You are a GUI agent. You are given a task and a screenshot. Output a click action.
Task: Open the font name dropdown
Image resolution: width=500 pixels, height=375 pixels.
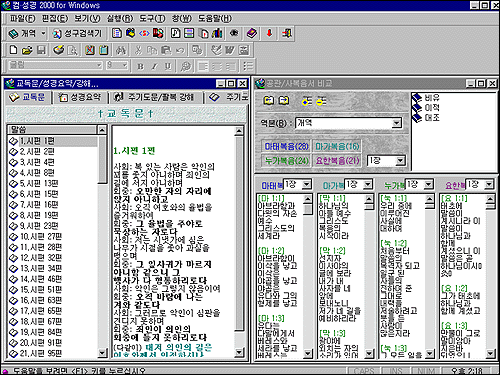pos(99,65)
